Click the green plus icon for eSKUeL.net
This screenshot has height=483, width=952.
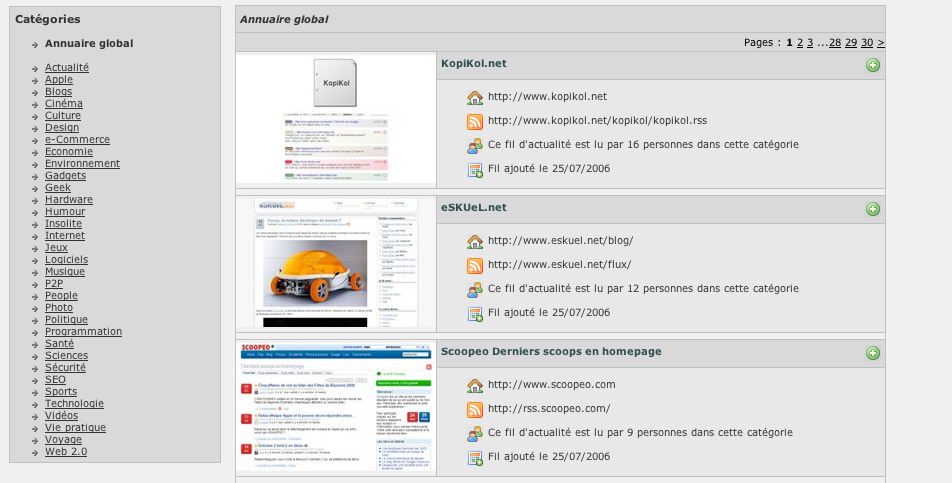coord(872,209)
